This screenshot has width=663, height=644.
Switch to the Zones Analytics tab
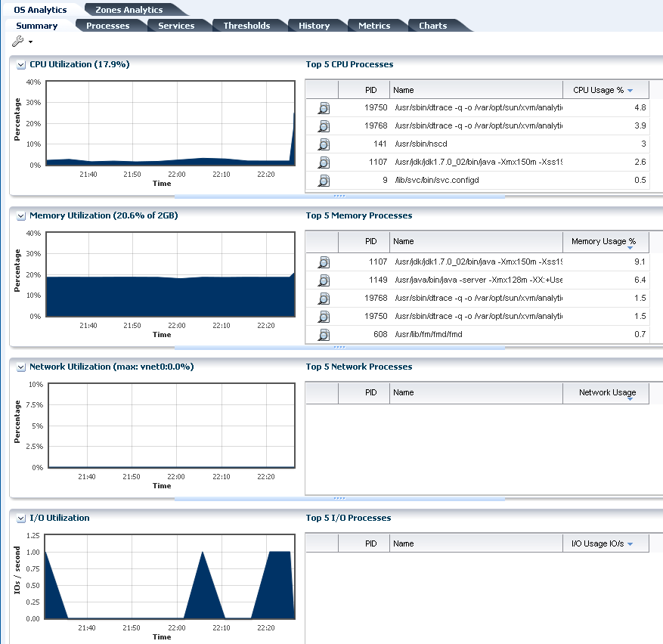(129, 10)
